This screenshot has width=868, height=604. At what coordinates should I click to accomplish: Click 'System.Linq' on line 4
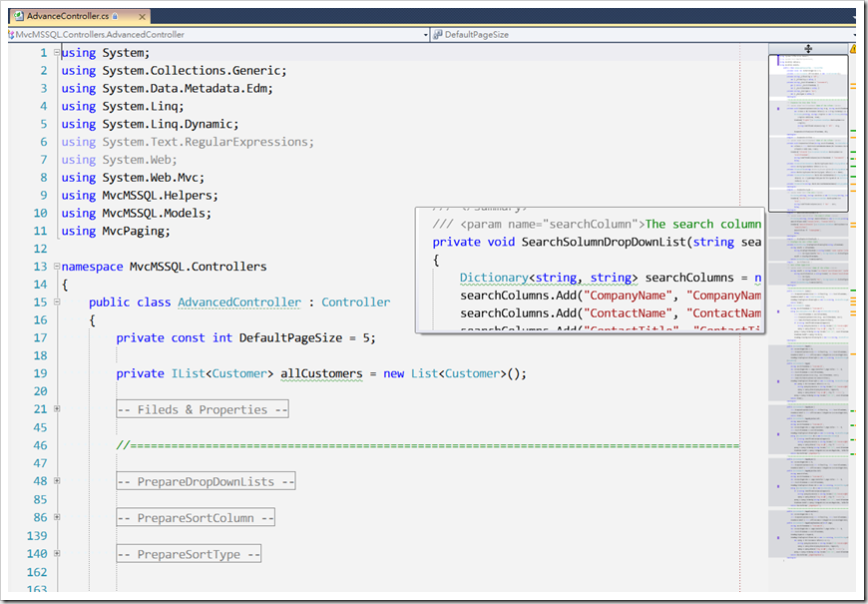point(140,106)
